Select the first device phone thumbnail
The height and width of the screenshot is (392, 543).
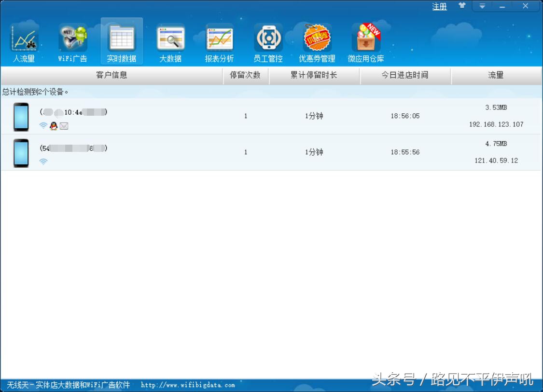point(21,117)
